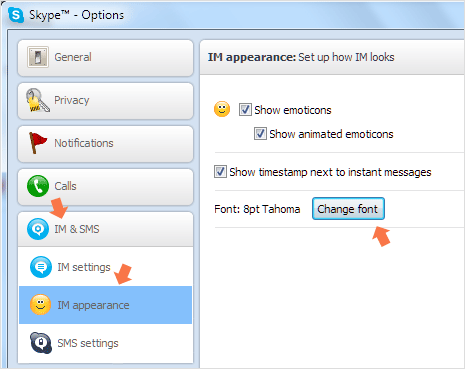Viewport: 465px width, 369px height.
Task: Expand the Calls options section
Action: [105, 187]
